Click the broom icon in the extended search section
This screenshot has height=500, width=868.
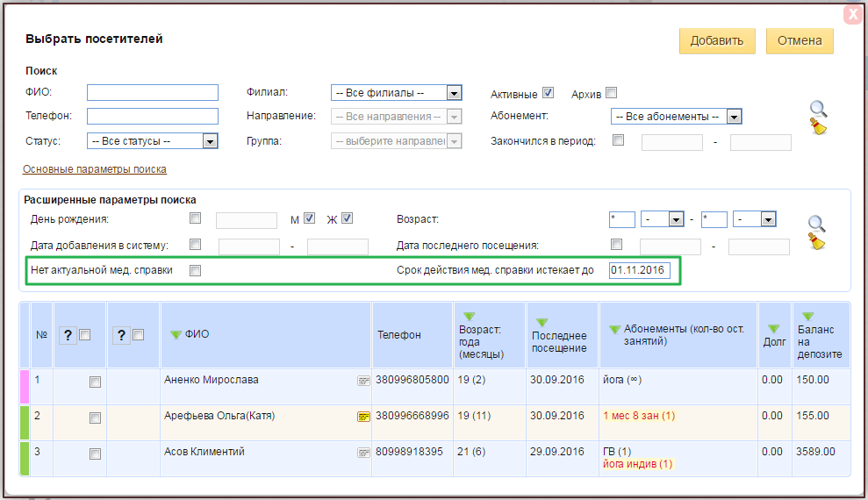819,243
